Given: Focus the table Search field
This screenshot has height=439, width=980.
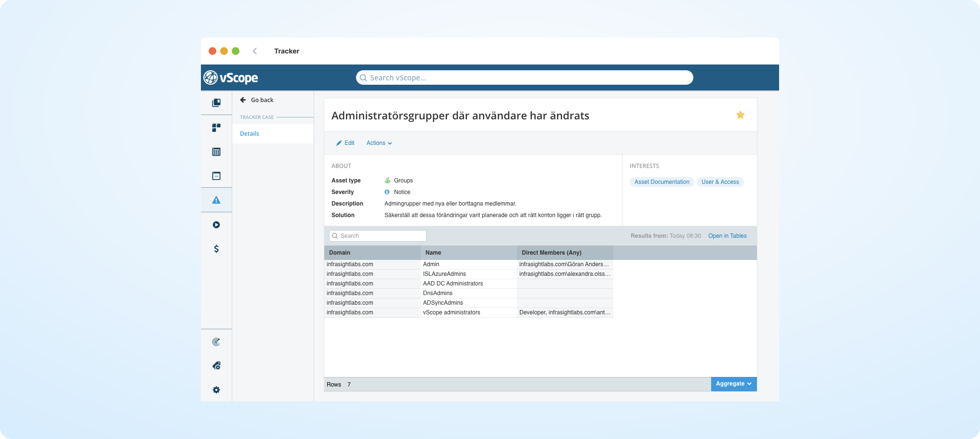Looking at the screenshot, I should click(x=378, y=236).
